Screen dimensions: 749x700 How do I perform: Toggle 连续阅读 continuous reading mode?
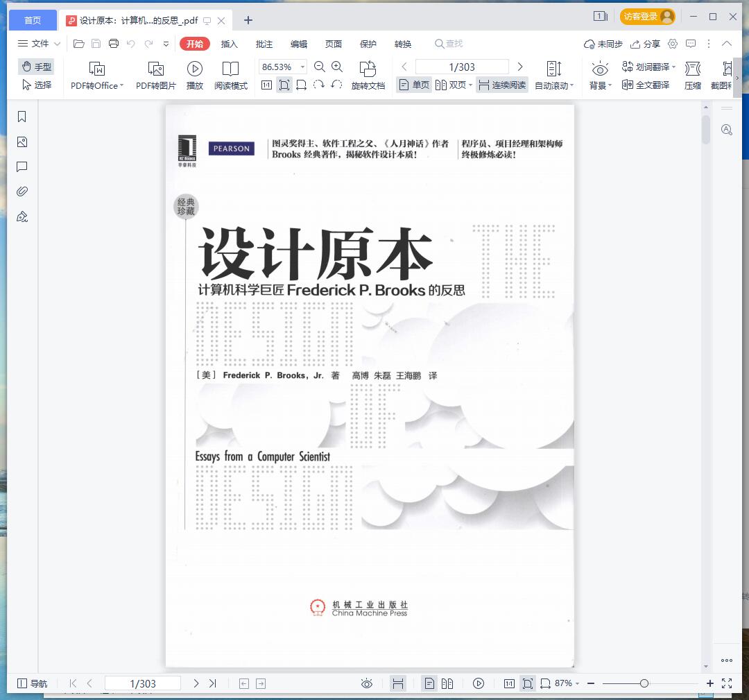502,85
